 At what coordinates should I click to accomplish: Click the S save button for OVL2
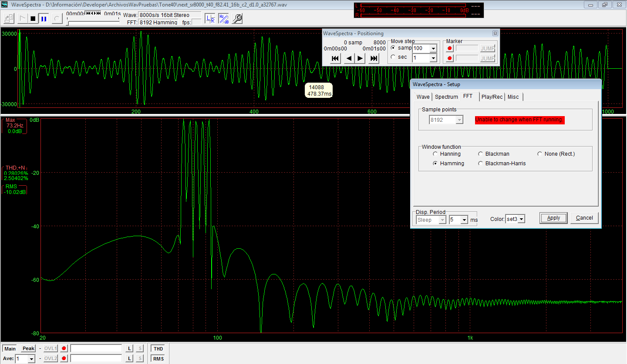[x=140, y=358]
